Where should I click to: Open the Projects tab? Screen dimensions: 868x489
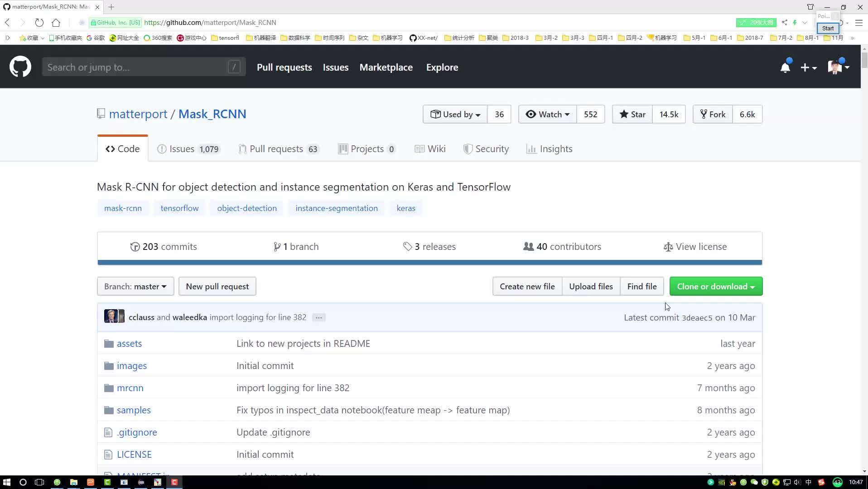367,149
